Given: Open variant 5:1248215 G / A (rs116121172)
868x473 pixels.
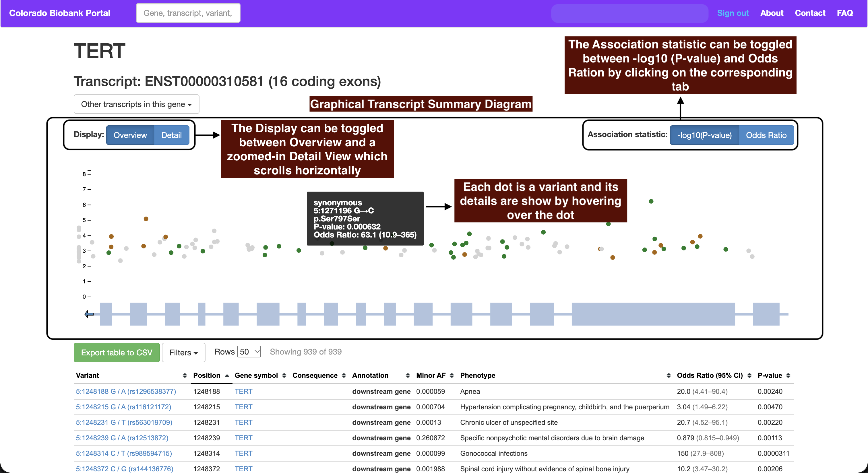Looking at the screenshot, I should coord(123,407).
